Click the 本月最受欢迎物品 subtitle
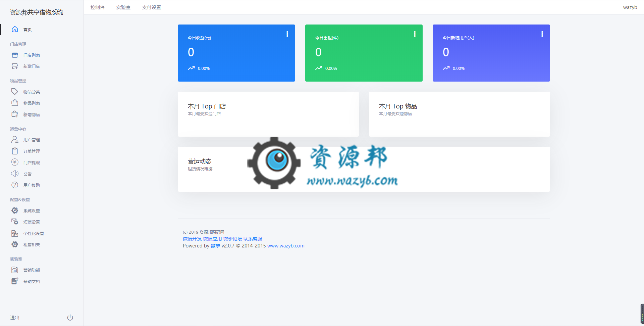The image size is (644, 326). tap(395, 114)
